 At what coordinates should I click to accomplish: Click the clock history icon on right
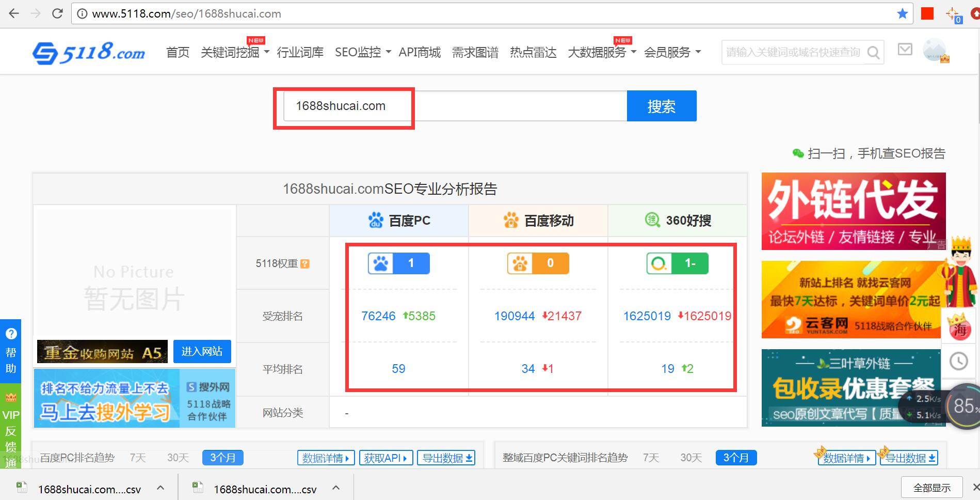959,361
